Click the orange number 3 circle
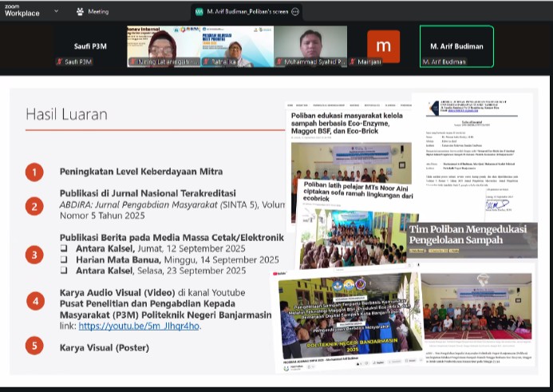The height and width of the screenshot is (392, 553). pos(34,255)
